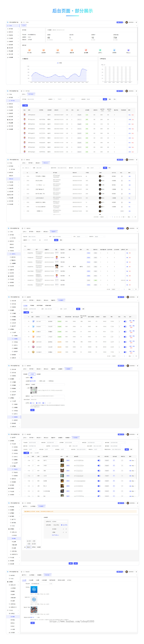Select the 开启 radio in website settings
This screenshot has height=644, width=144.
[x=33, y=617]
